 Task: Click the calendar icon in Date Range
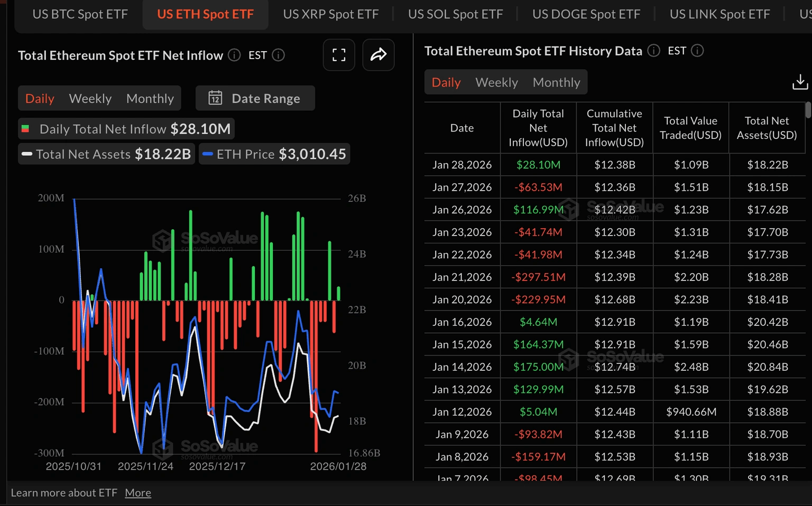pyautogui.click(x=216, y=98)
